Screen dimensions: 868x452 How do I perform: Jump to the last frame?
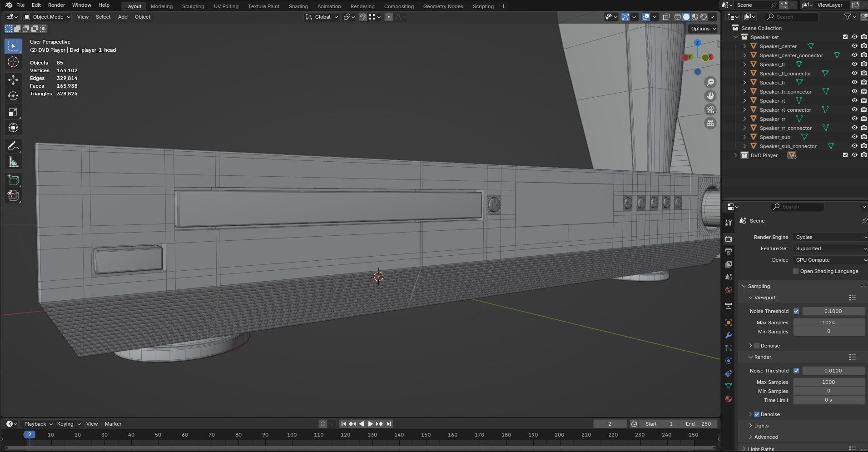coord(389,424)
